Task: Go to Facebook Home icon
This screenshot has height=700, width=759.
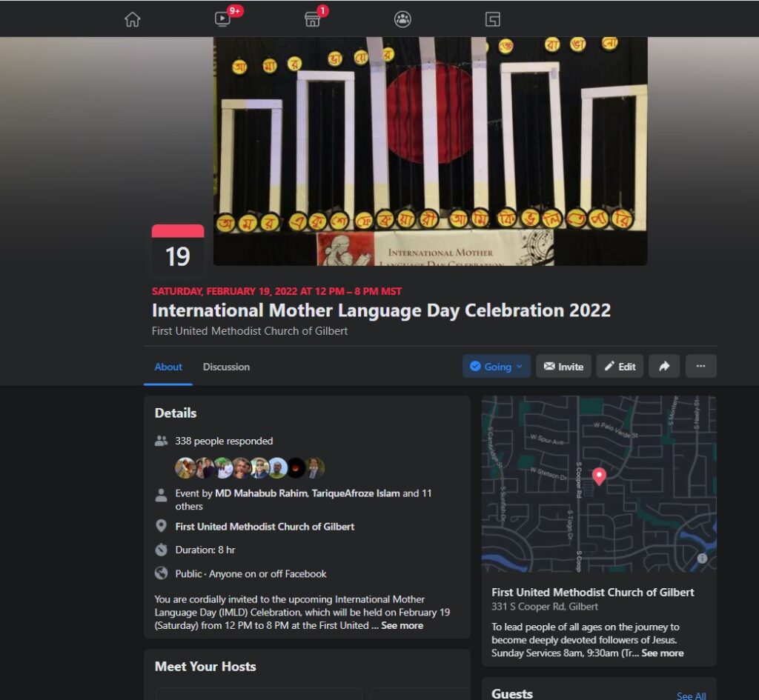Action: (132, 19)
